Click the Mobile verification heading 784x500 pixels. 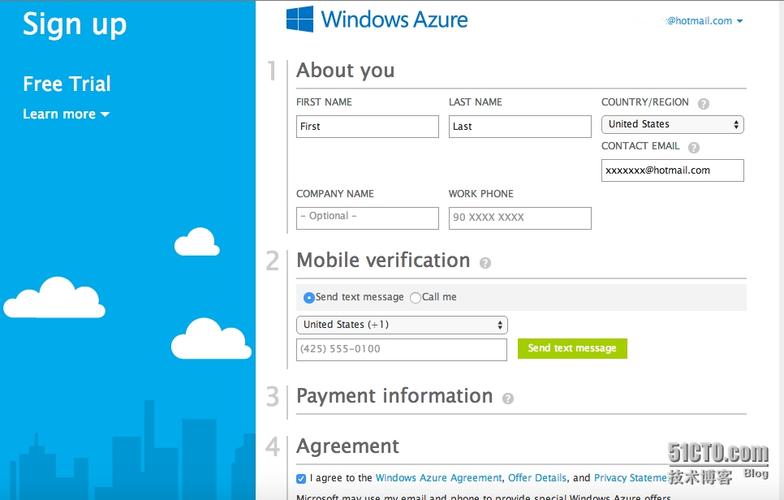click(x=383, y=260)
